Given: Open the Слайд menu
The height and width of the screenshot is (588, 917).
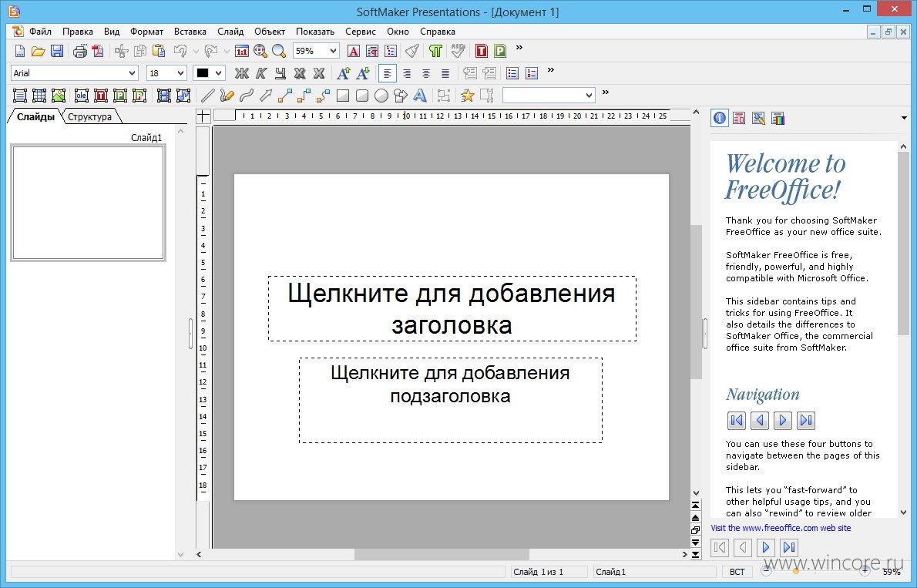Looking at the screenshot, I should pyautogui.click(x=230, y=32).
